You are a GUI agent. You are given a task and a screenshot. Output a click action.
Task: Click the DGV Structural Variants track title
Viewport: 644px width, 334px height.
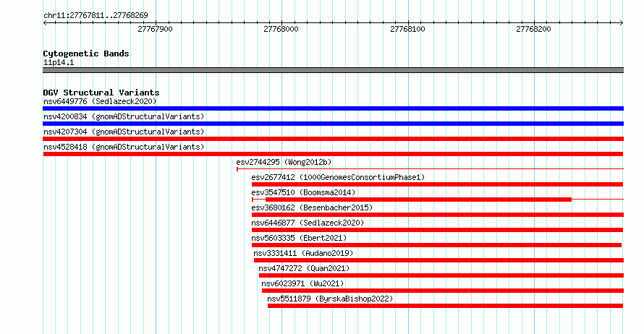[101, 93]
